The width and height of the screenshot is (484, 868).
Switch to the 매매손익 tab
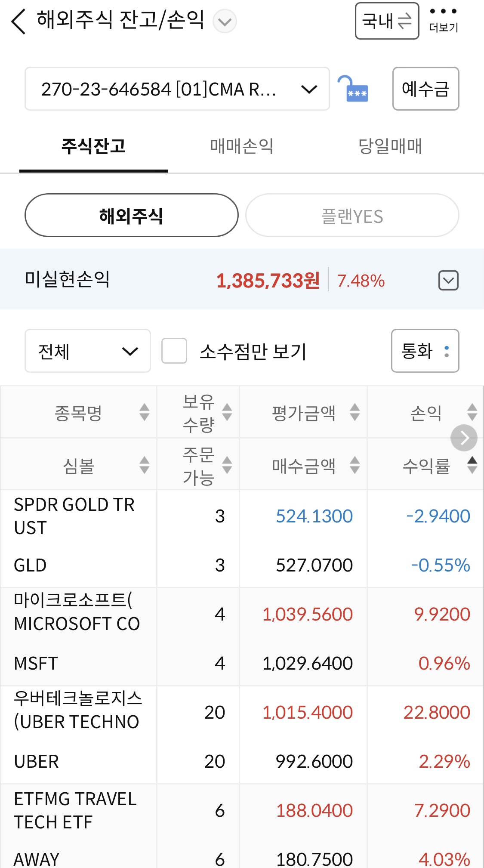click(242, 146)
